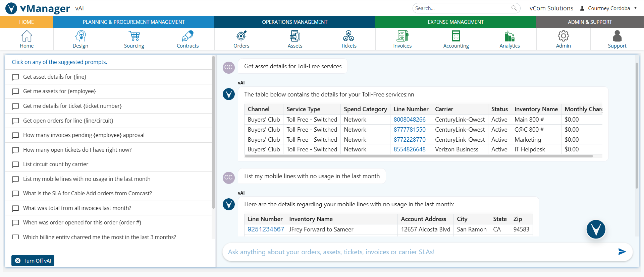Switch to Operations Management tab
This screenshot has width=644, height=277.
point(294,22)
